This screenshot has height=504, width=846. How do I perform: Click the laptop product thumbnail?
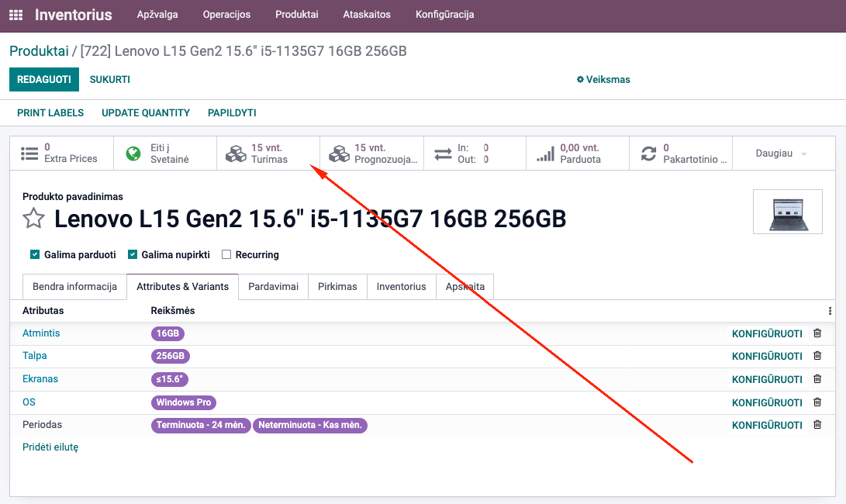pyautogui.click(x=788, y=212)
